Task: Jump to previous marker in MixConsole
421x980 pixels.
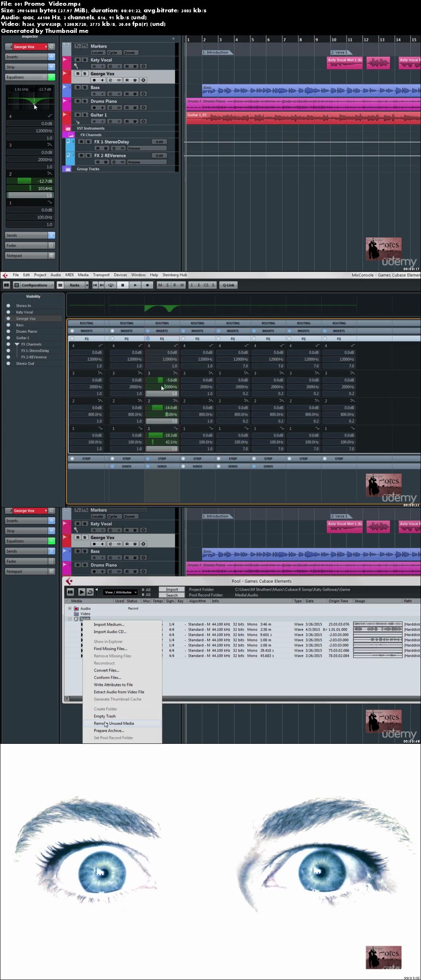Action: [95, 285]
